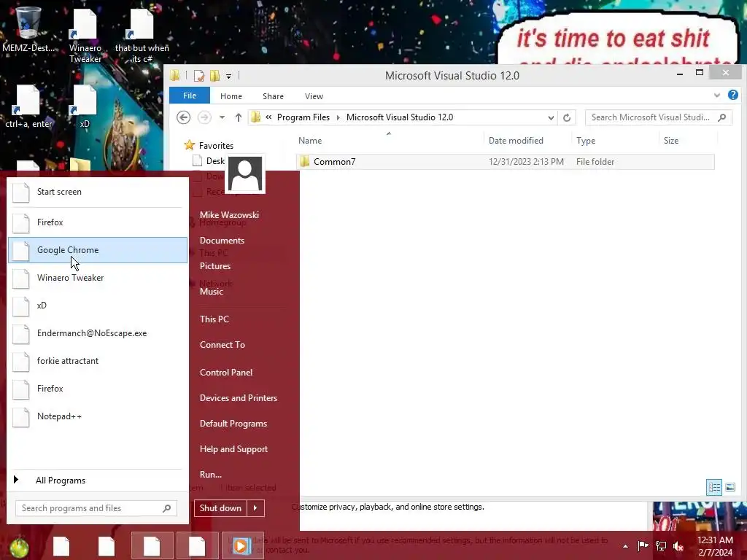Show hidden tray icons arrow
The image size is (747, 560).
click(x=625, y=546)
